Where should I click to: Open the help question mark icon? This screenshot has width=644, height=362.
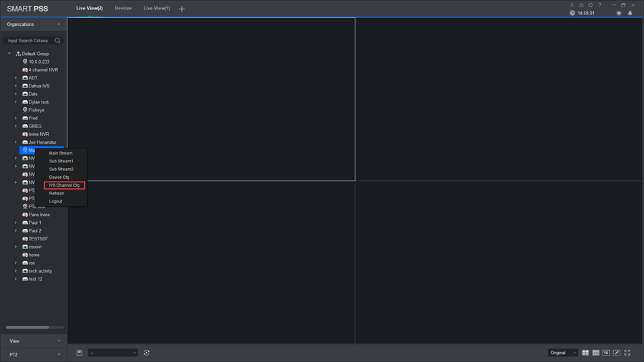click(600, 5)
